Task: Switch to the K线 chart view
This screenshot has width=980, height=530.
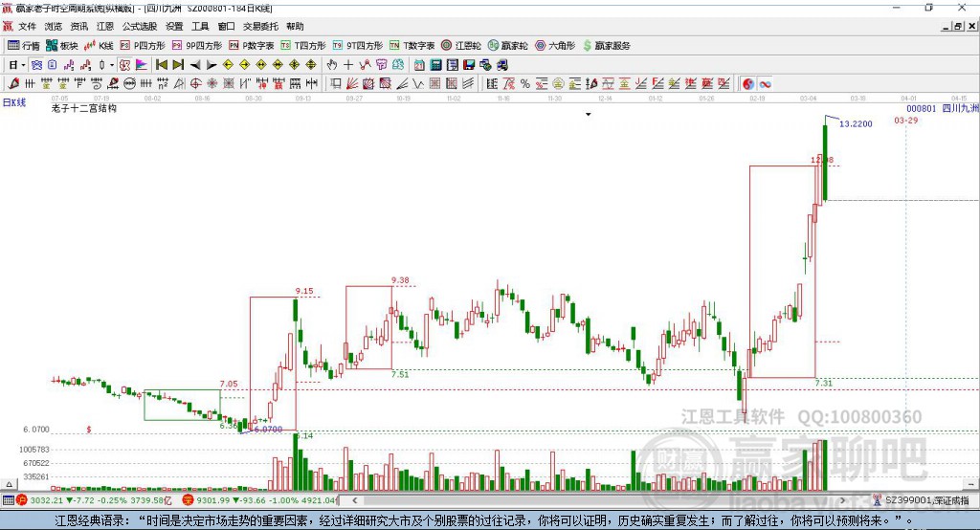Action: coord(99,46)
